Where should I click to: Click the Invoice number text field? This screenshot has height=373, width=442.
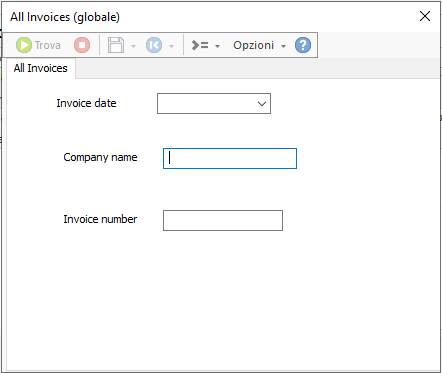click(223, 220)
